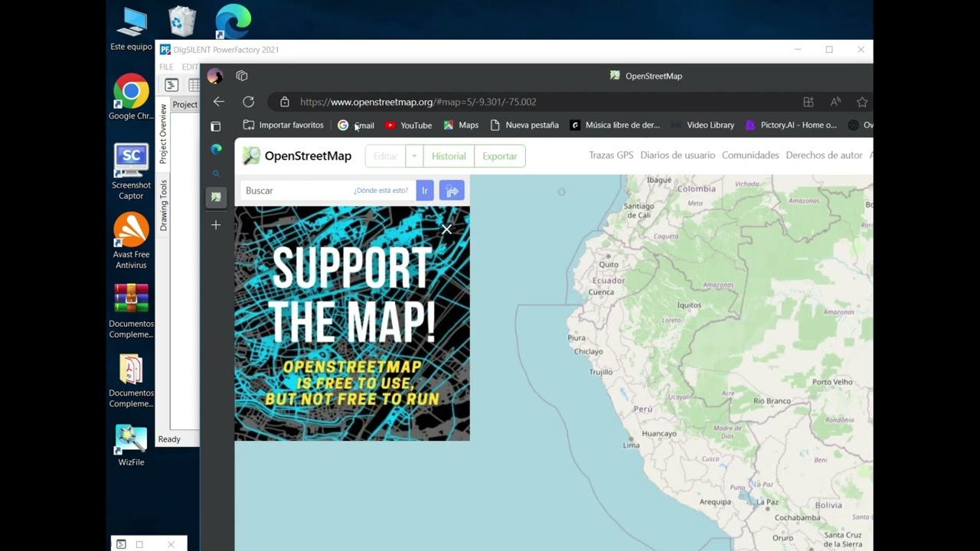Open Trazas GPS menu item

(611, 155)
